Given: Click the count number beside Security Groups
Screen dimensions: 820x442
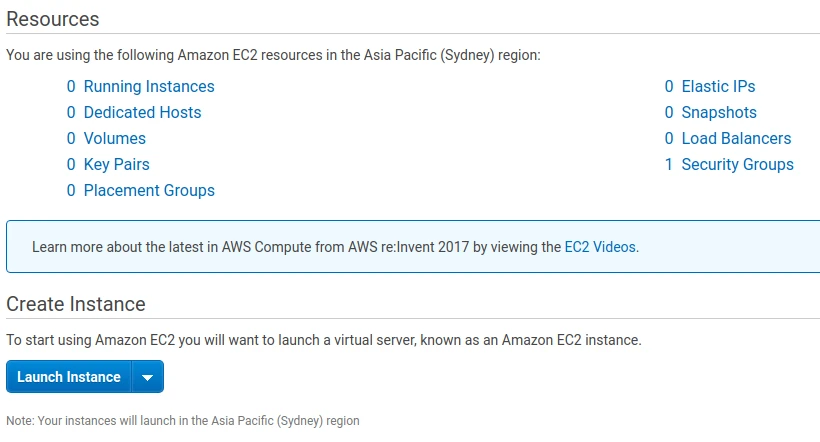Looking at the screenshot, I should point(668,164).
